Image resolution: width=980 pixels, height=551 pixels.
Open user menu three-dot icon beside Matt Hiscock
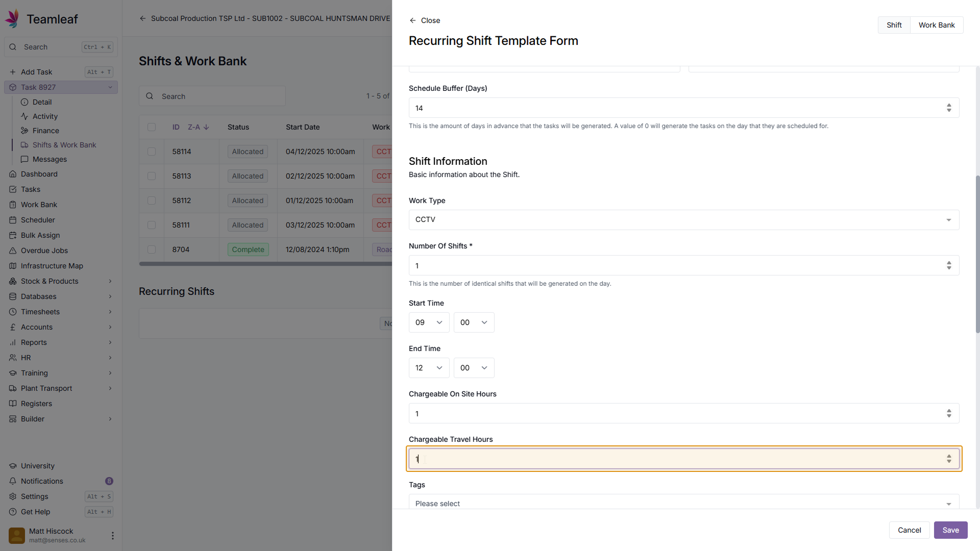click(112, 536)
